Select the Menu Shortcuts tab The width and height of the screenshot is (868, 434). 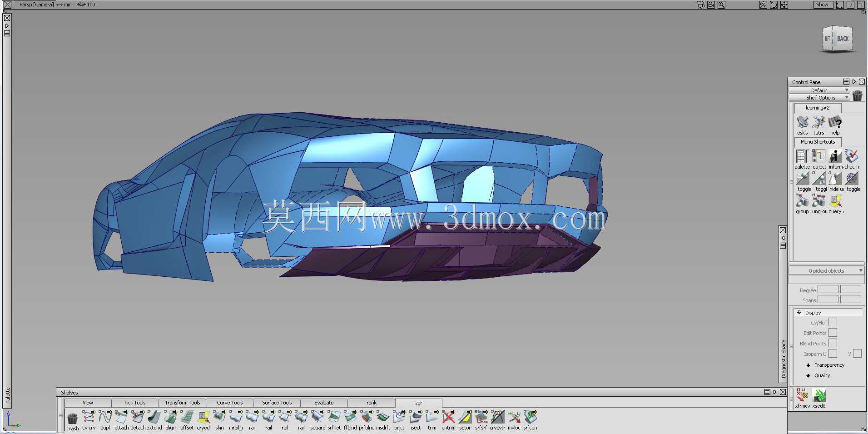pos(818,142)
